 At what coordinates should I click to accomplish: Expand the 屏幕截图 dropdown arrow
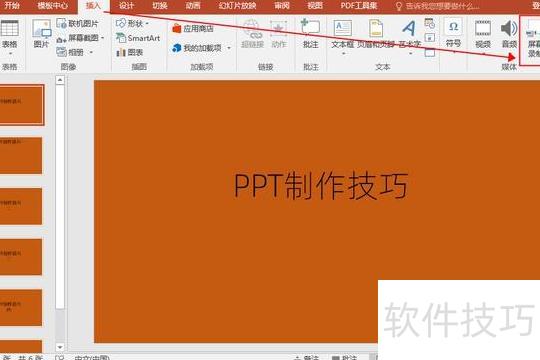tap(103, 38)
